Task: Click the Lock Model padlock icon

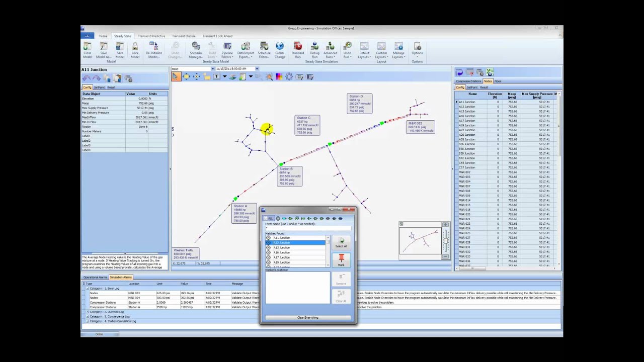Action: point(135,47)
